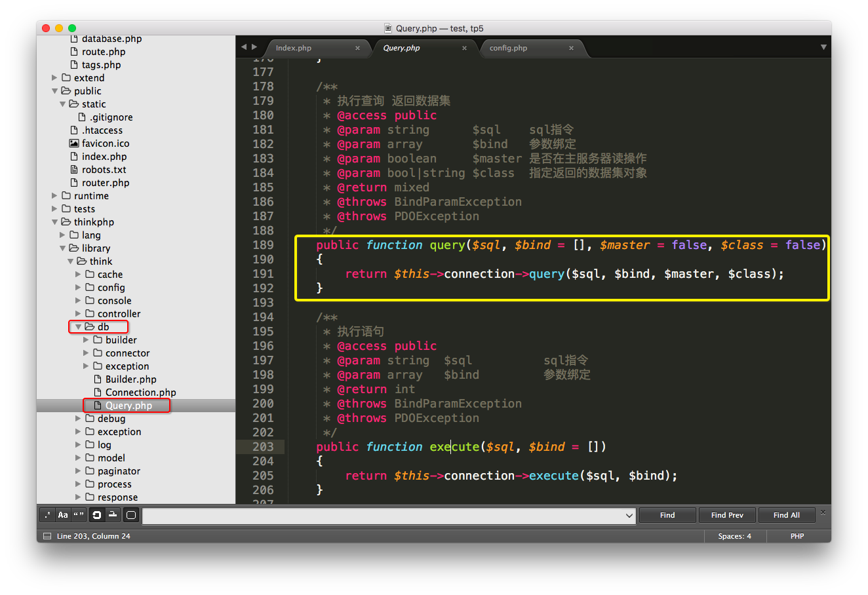The height and width of the screenshot is (595, 868).
Task: Toggle regular expression search in find bar
Action: [x=47, y=515]
